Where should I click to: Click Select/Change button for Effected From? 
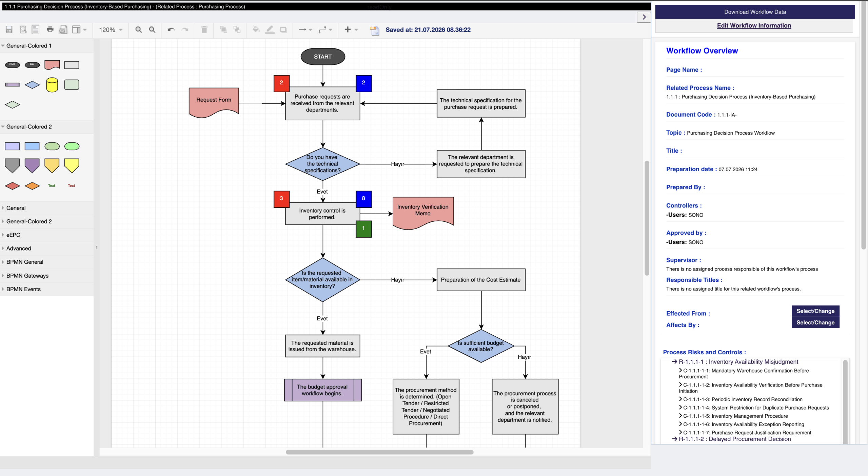[x=815, y=311]
